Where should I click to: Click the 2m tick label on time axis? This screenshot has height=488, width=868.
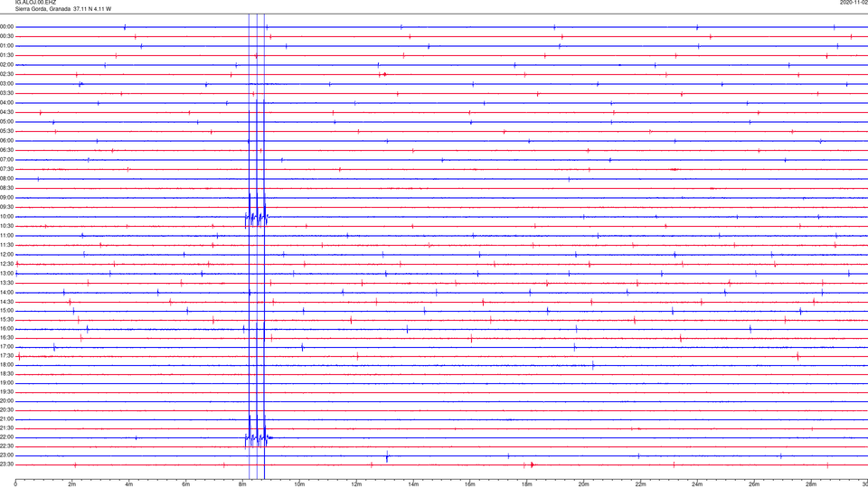click(72, 484)
